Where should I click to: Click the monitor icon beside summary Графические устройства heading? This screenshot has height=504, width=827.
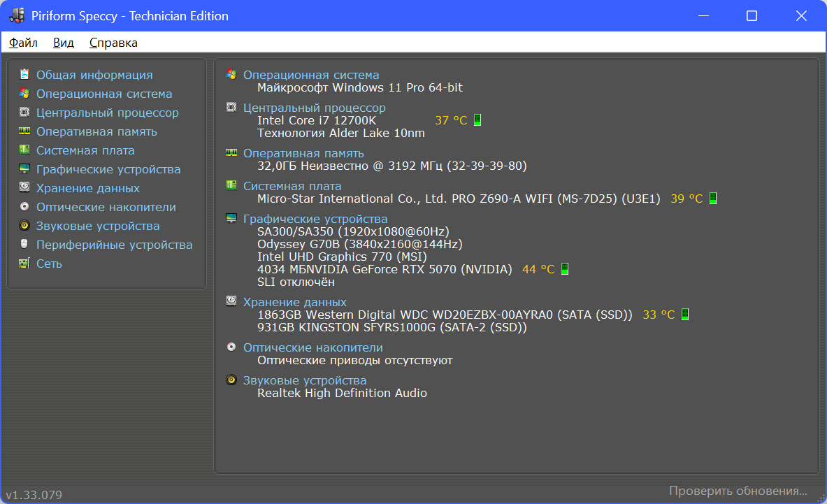[231, 218]
